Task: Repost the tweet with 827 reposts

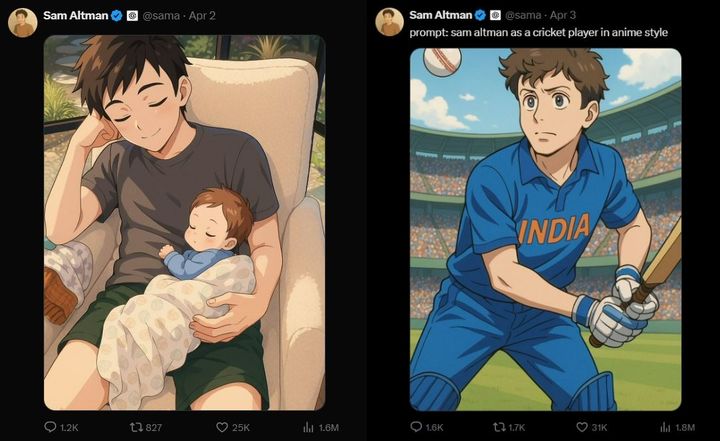Action: coord(137,427)
